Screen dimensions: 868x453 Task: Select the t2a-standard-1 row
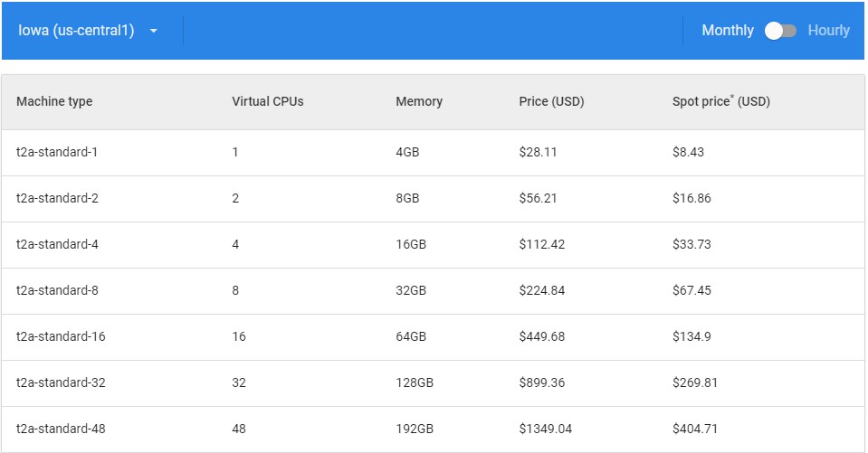click(x=57, y=152)
